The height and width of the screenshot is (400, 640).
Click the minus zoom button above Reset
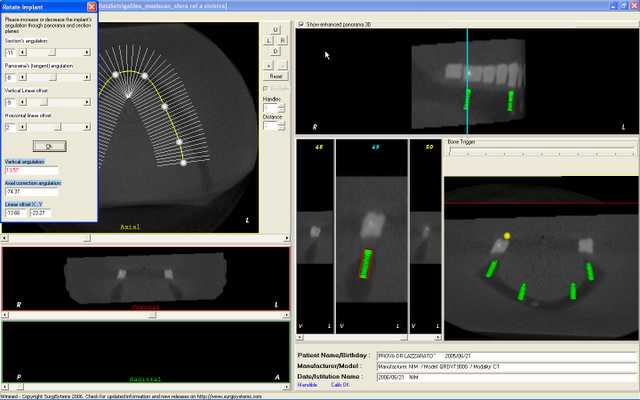(x=282, y=65)
